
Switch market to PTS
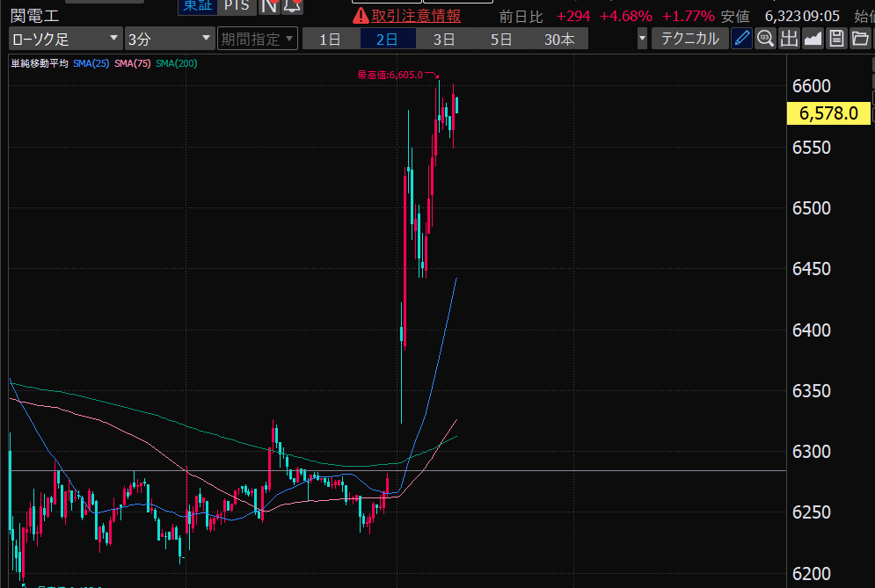pos(236,5)
